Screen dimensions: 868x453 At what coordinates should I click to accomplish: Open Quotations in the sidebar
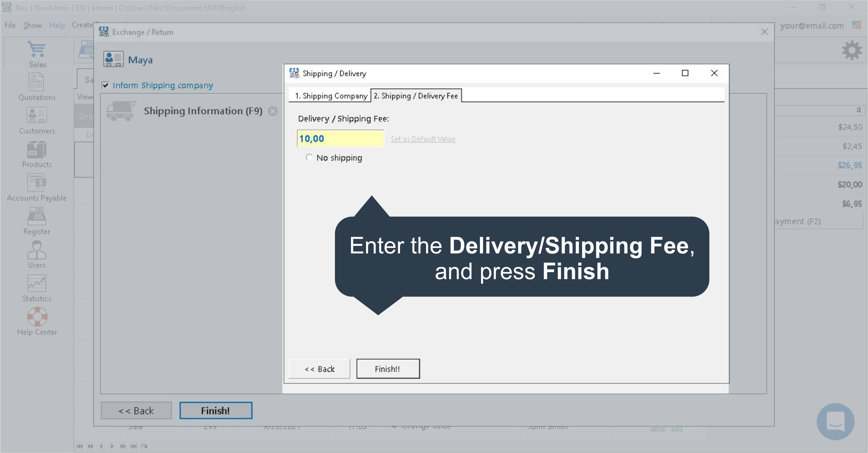pyautogui.click(x=36, y=83)
